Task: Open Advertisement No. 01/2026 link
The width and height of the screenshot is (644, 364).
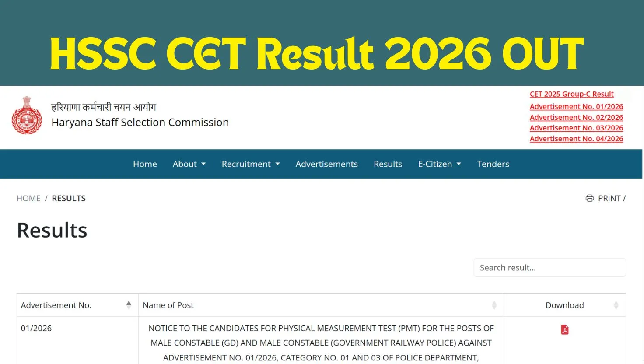Action: 576,107
